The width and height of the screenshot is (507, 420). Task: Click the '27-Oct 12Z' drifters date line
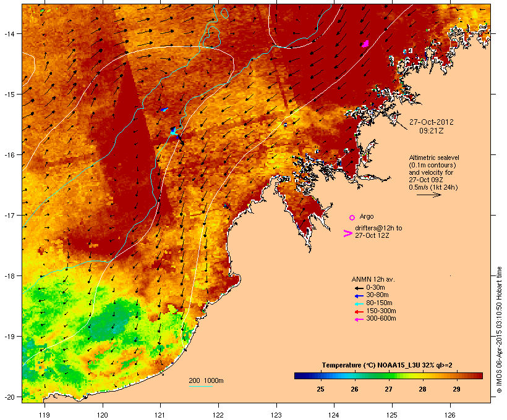pos(372,235)
